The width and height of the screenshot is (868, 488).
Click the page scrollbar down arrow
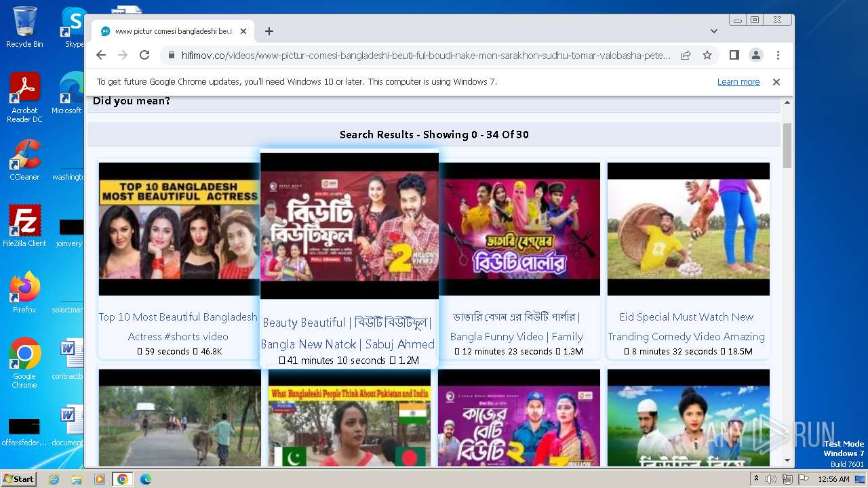tap(787, 461)
